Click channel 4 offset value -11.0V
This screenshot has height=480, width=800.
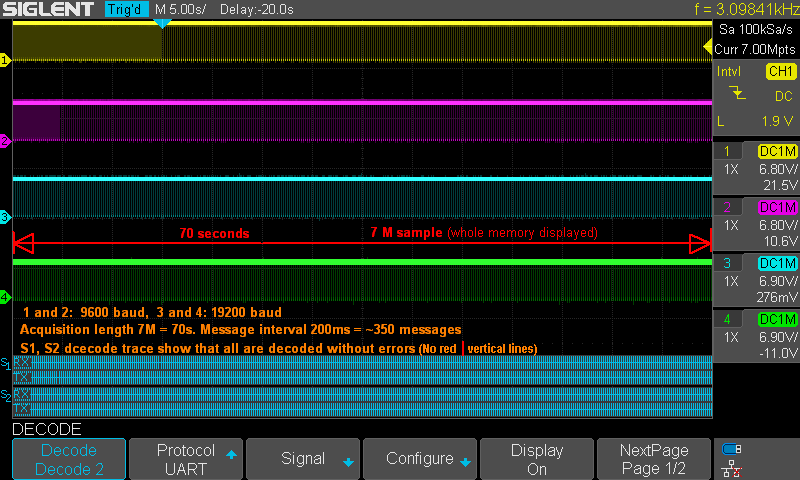(x=778, y=353)
